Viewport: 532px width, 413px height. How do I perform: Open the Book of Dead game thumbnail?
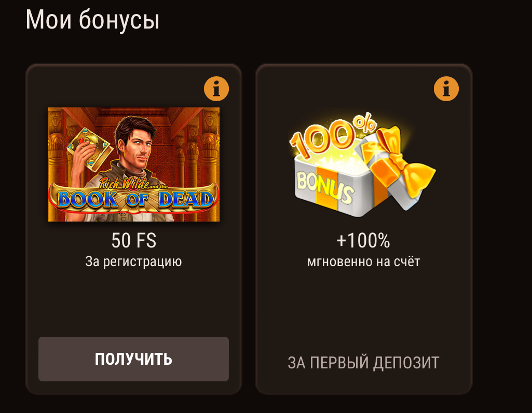[x=133, y=164]
